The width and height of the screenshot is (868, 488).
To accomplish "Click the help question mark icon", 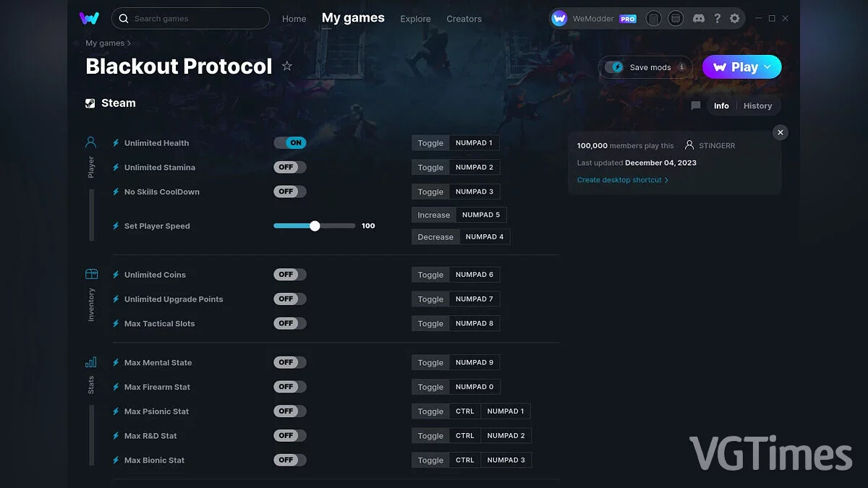I will pyautogui.click(x=717, y=18).
